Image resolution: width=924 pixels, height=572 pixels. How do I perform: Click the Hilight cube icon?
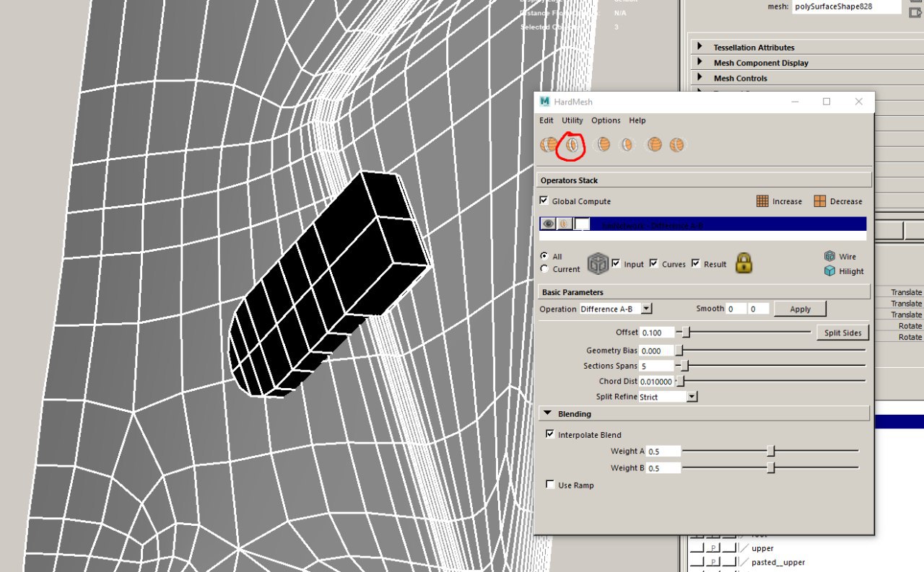click(x=829, y=271)
